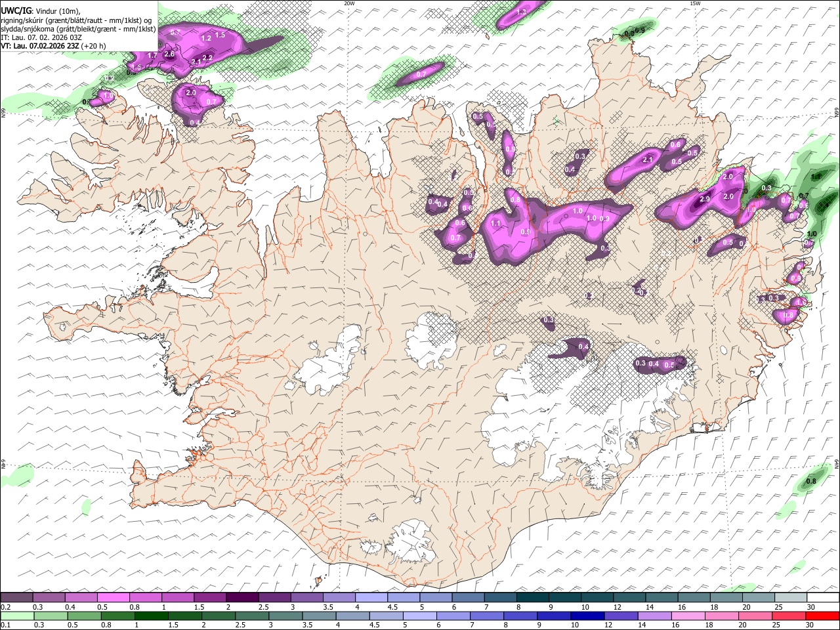The height and width of the screenshot is (630, 840).
Task: Click the UWC/IG title text
Action: tap(16, 10)
